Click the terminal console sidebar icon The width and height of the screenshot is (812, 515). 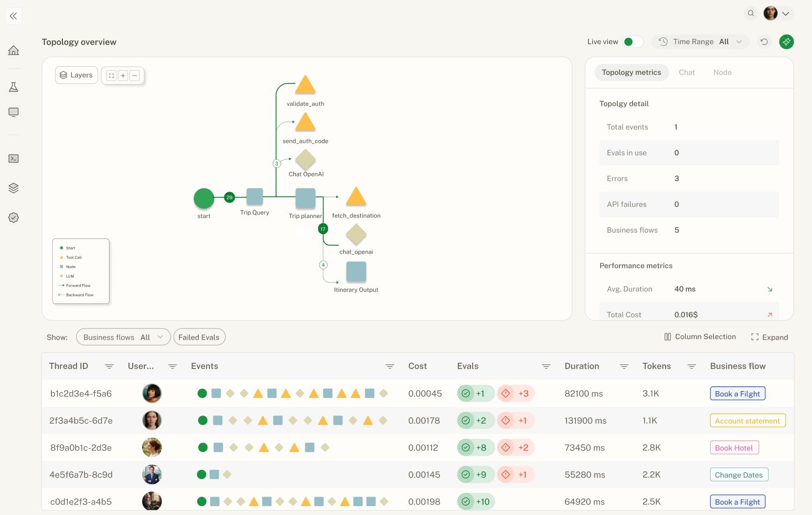pos(14,159)
